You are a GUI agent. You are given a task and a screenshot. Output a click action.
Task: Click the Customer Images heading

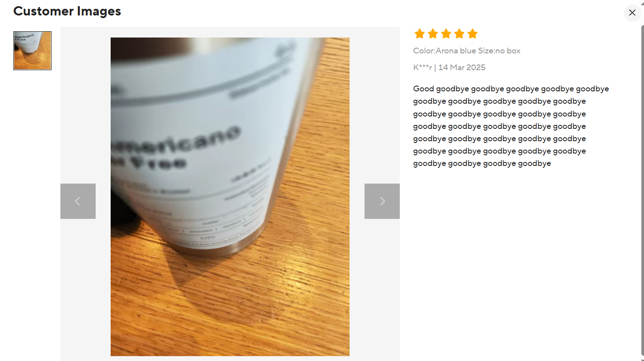(67, 11)
